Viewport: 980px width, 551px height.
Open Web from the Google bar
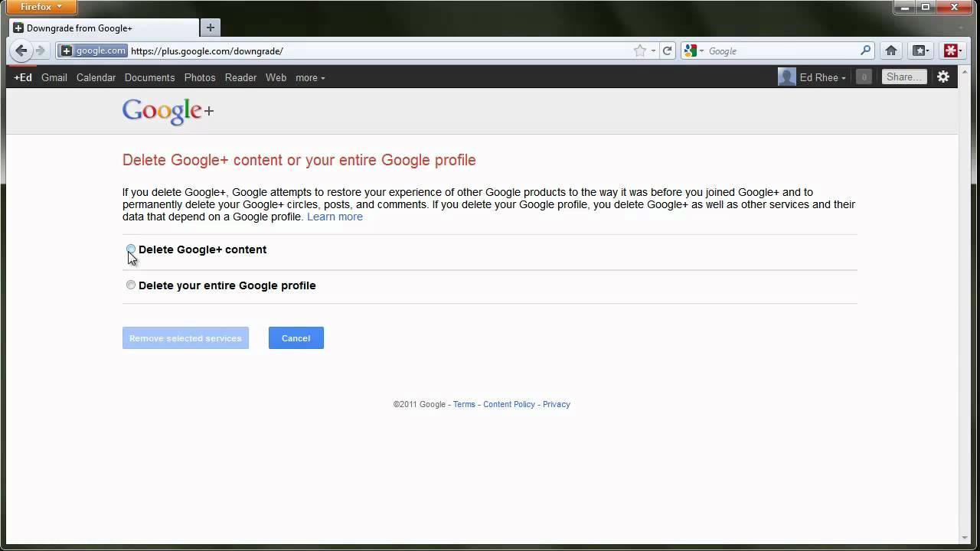click(276, 77)
